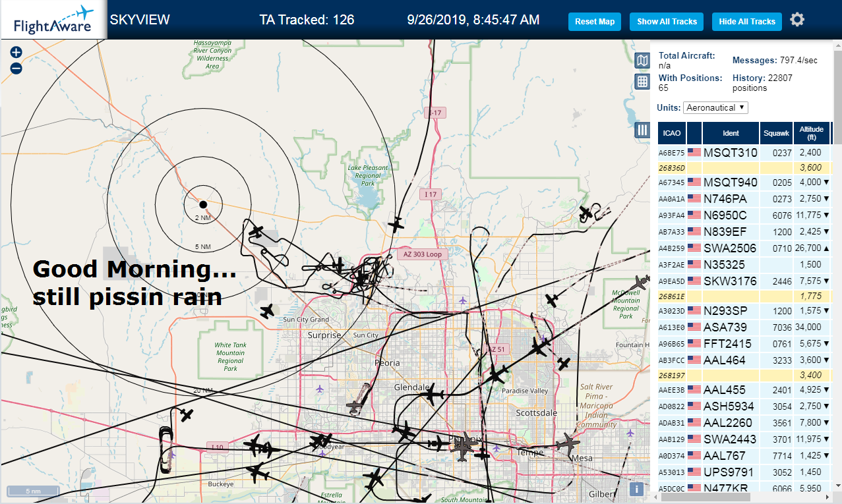Toggle sidebar with the columns icon
This screenshot has width=842, height=504.
coord(642,130)
